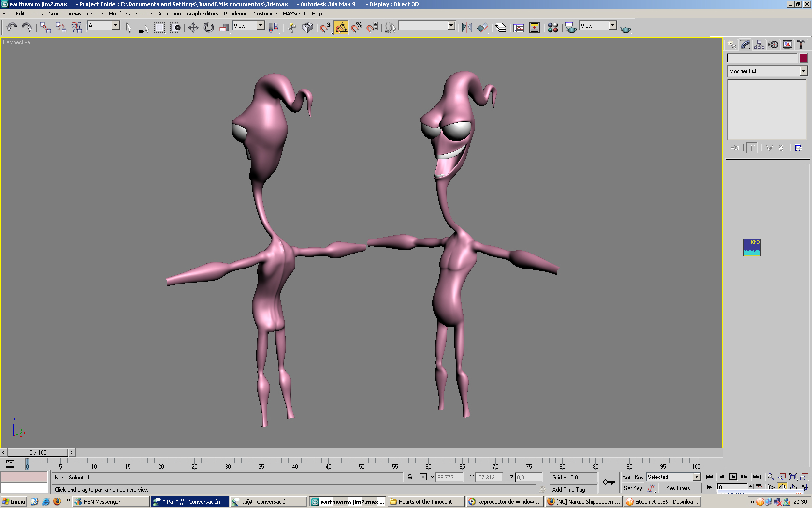This screenshot has height=508, width=812.
Task: Open the Key Filters dialog
Action: point(680,488)
